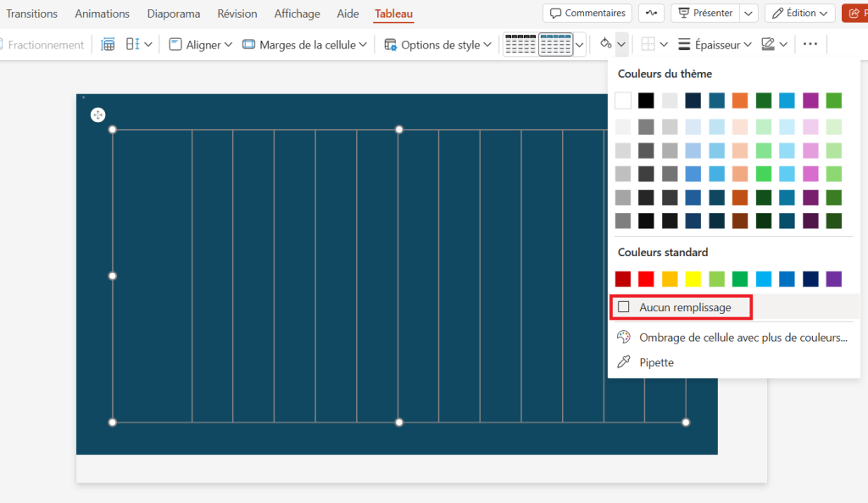Click the activity catch-up icon button
Viewport: 868px width, 503px height.
pyautogui.click(x=651, y=13)
